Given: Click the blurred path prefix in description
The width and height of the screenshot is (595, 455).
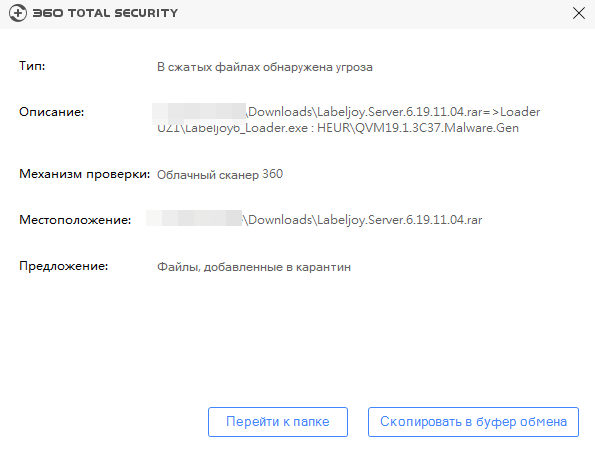Looking at the screenshot, I should (199, 113).
